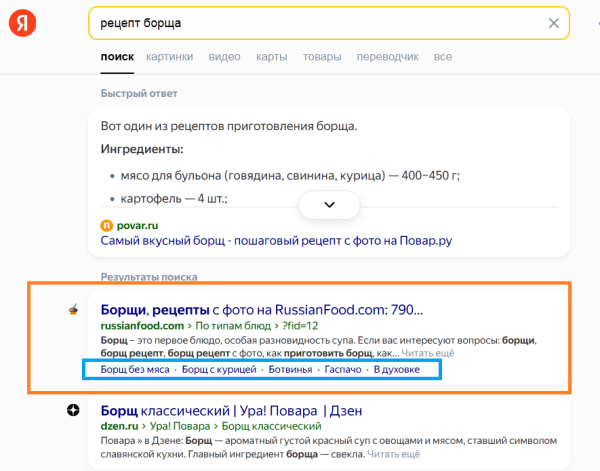The image size is (600, 471).
Task: Click the картофель — 4 шт. line
Action: [x=174, y=199]
